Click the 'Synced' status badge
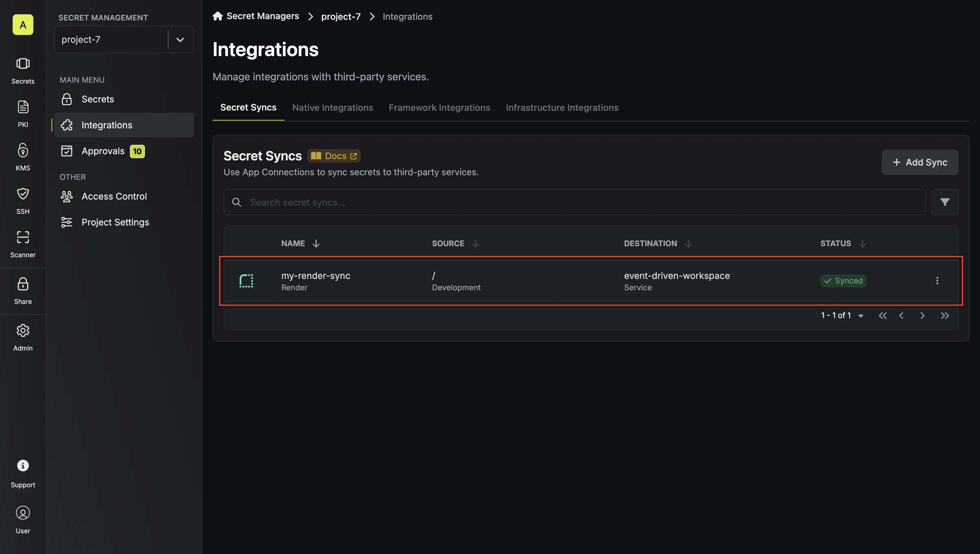 pyautogui.click(x=843, y=281)
